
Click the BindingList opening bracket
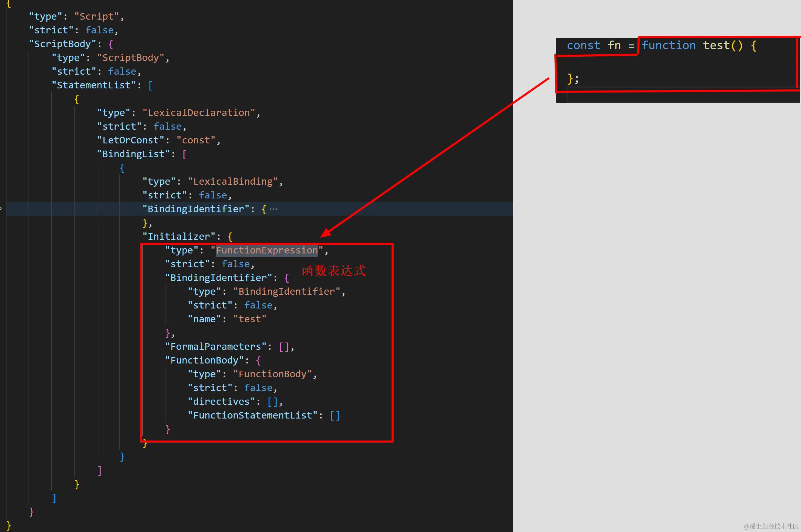point(184,154)
